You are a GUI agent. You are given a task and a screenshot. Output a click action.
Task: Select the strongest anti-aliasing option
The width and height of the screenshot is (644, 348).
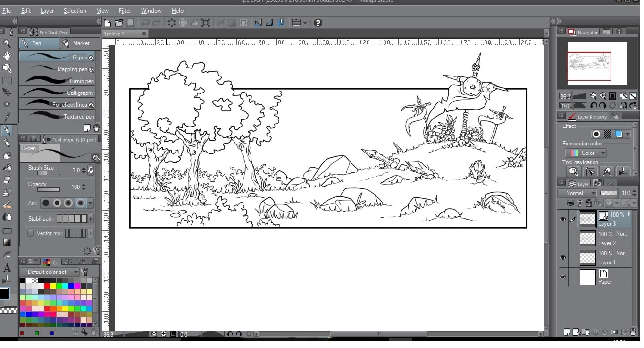[x=81, y=203]
